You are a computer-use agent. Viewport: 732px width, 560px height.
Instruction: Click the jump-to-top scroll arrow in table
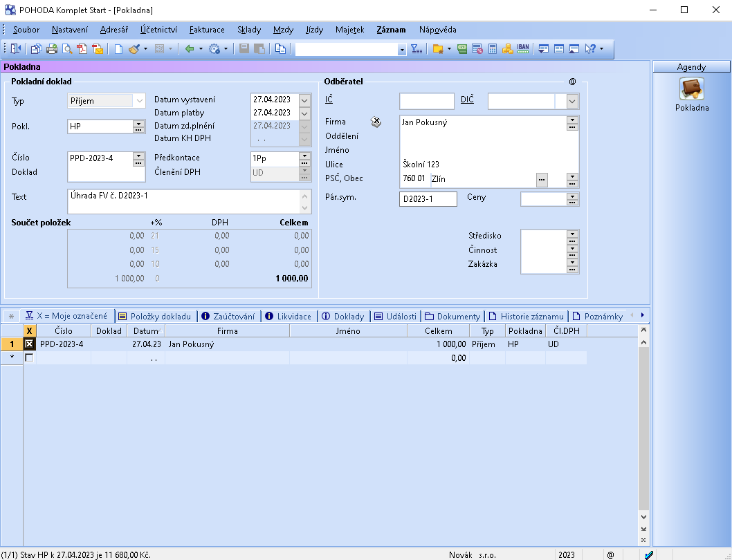click(643, 330)
